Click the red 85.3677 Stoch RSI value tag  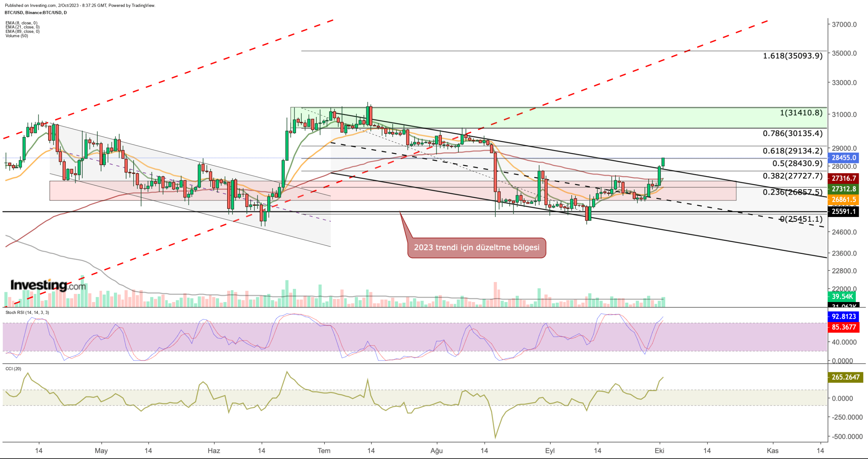pos(843,327)
